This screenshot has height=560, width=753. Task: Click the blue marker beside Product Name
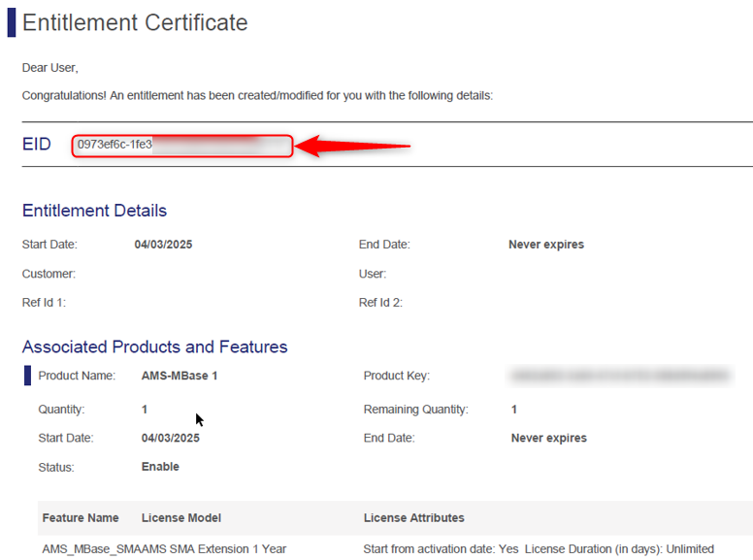pos(28,376)
